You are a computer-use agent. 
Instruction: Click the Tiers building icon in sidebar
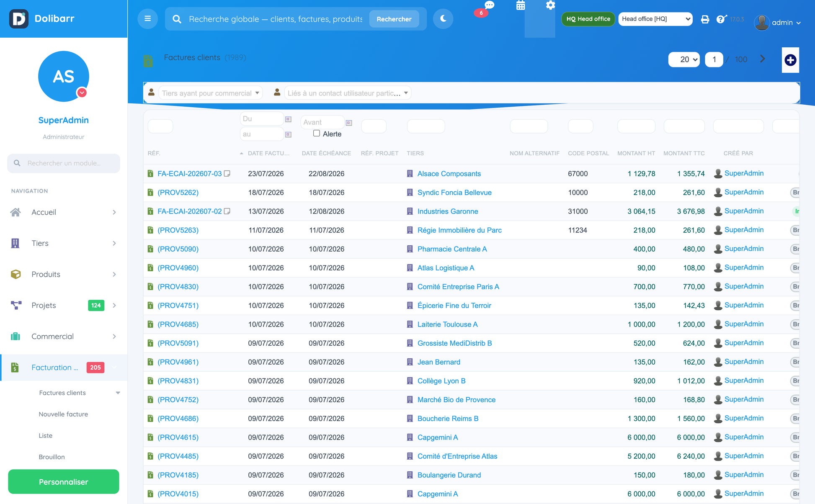15,243
